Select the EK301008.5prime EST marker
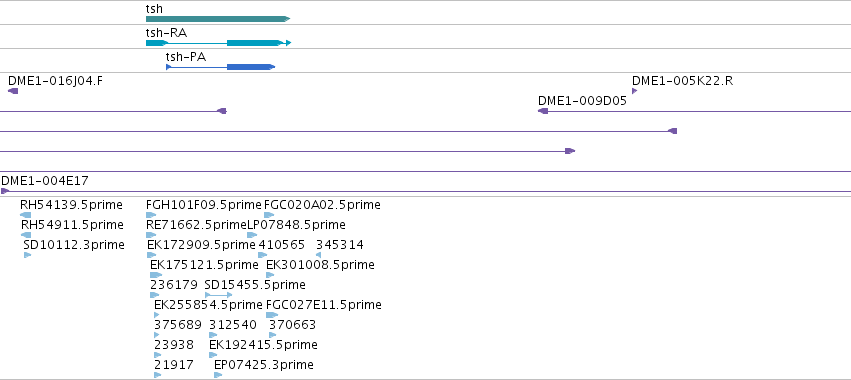The height and width of the screenshot is (380, 851). (x=270, y=275)
